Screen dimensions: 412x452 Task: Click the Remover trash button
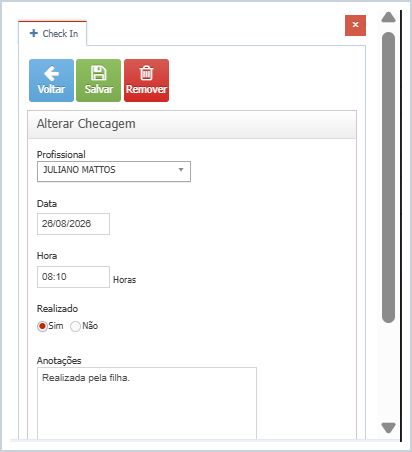pyautogui.click(x=146, y=80)
